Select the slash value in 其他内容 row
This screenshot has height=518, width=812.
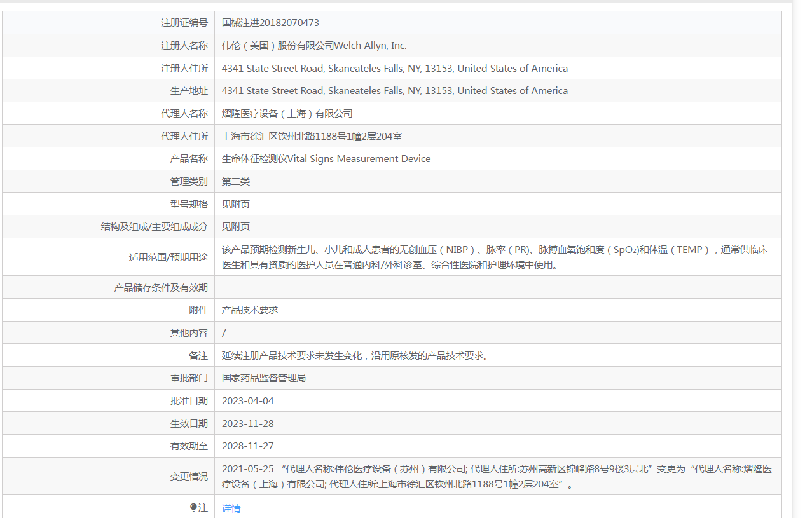pos(224,333)
